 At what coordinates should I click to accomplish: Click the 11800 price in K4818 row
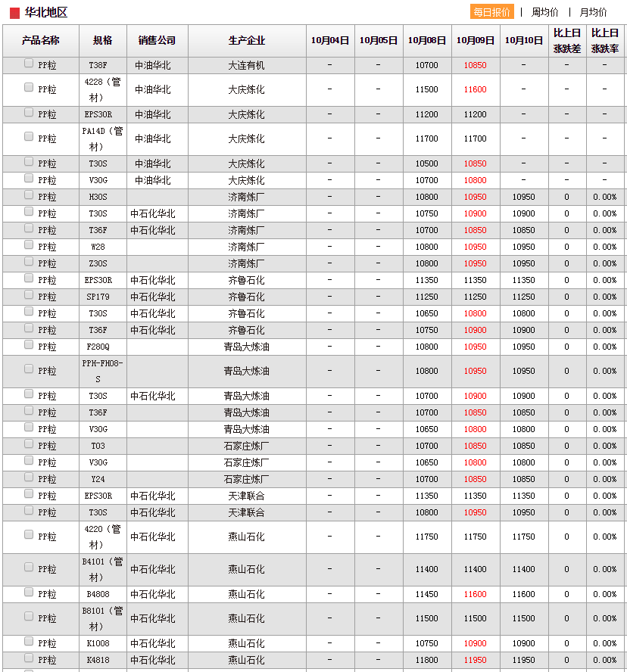click(427, 660)
